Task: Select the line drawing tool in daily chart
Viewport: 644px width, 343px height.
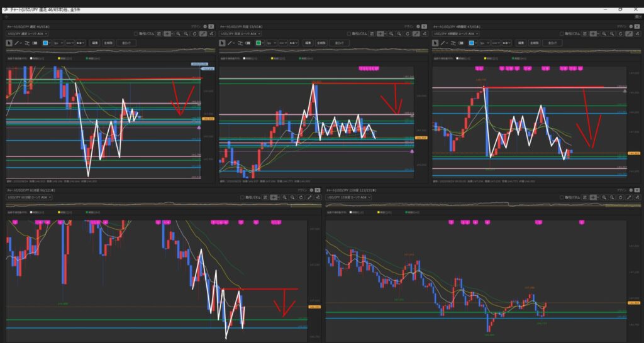Action: (230, 43)
